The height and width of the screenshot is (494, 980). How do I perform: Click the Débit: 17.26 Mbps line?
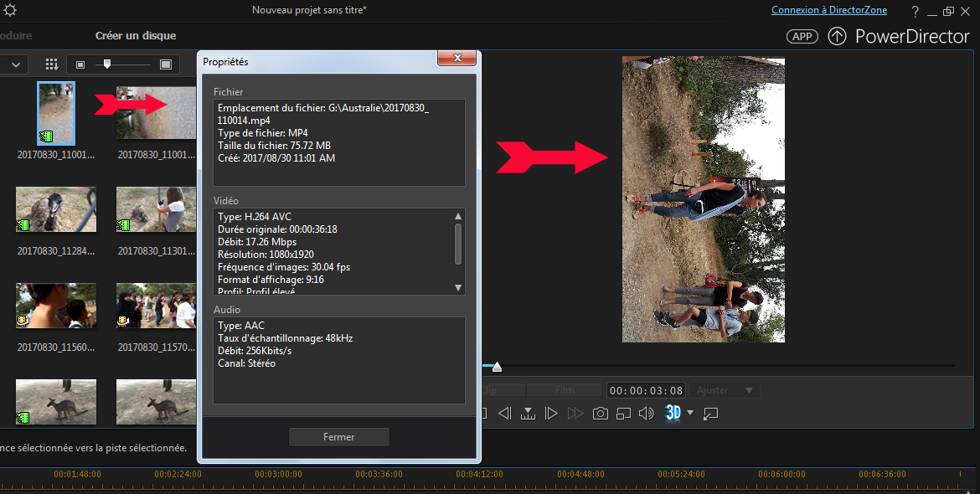coord(257,242)
